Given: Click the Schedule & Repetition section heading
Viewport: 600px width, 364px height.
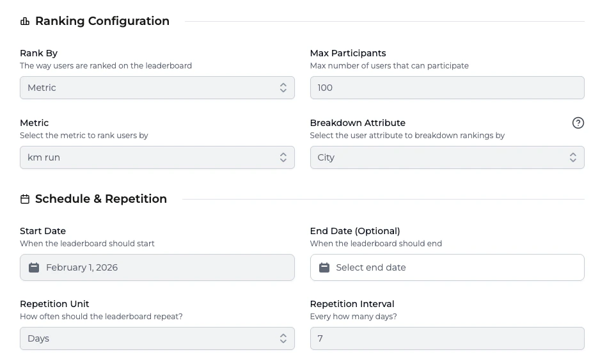Looking at the screenshot, I should [x=101, y=199].
